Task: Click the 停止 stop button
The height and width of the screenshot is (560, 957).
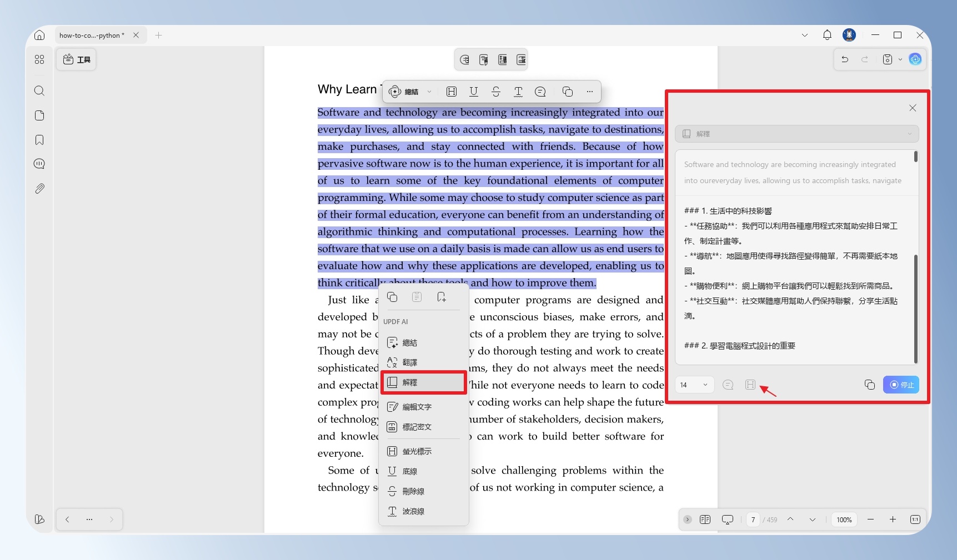Action: pyautogui.click(x=901, y=385)
